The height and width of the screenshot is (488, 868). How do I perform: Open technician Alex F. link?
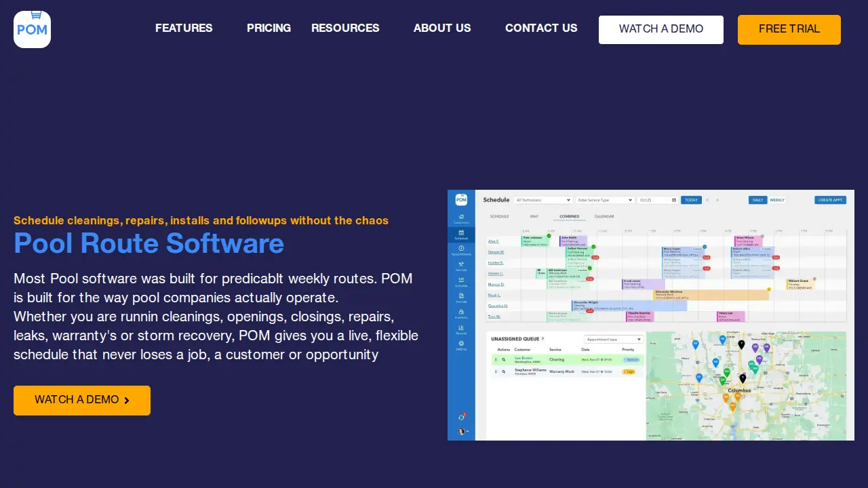click(x=494, y=241)
